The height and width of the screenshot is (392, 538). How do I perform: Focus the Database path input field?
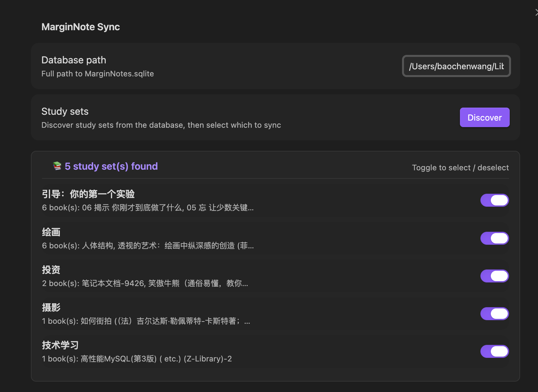[456, 66]
